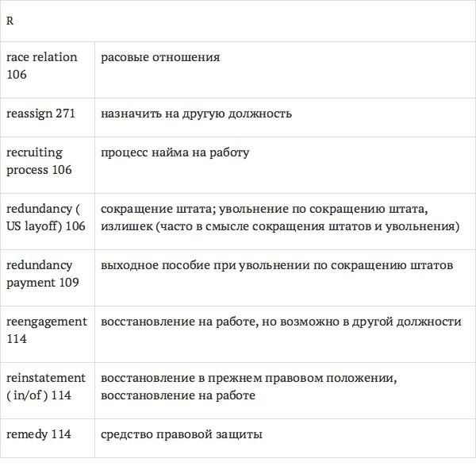This screenshot has width=476, height=474.
Task: Click the 'US layoff' parenthetical text
Action: point(36,226)
